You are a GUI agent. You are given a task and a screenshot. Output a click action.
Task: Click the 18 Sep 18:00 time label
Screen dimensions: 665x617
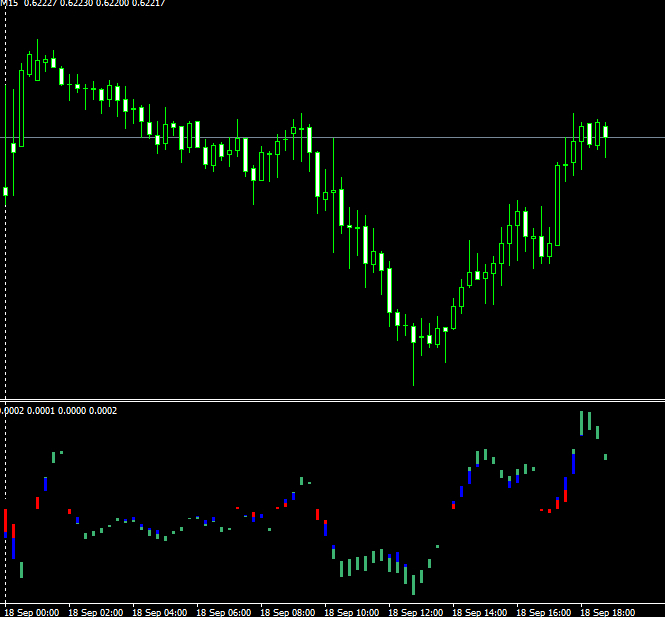[608, 611]
